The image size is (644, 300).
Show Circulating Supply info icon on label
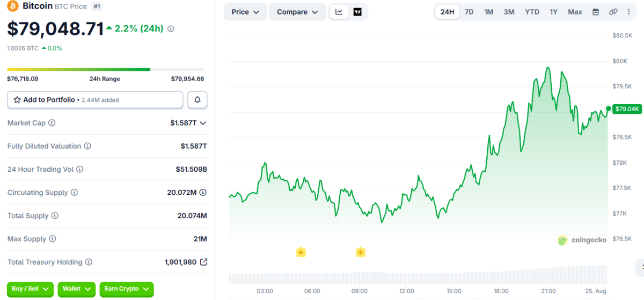[x=74, y=192]
